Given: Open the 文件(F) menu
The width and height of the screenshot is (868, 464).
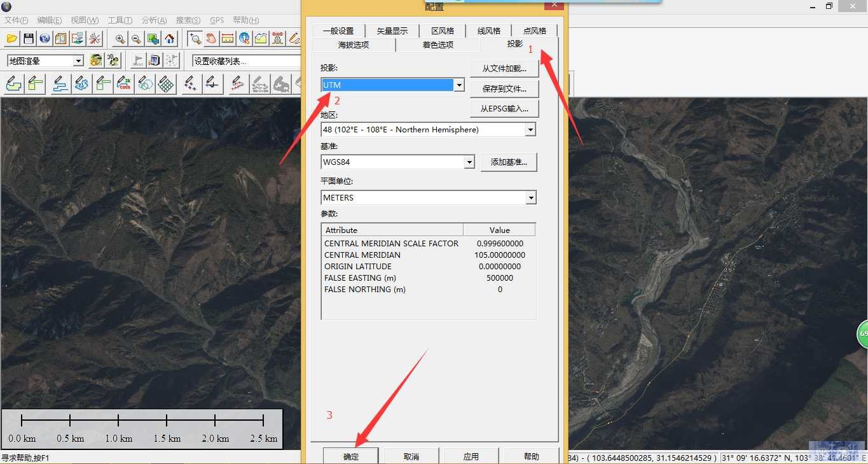Looking at the screenshot, I should [x=16, y=20].
